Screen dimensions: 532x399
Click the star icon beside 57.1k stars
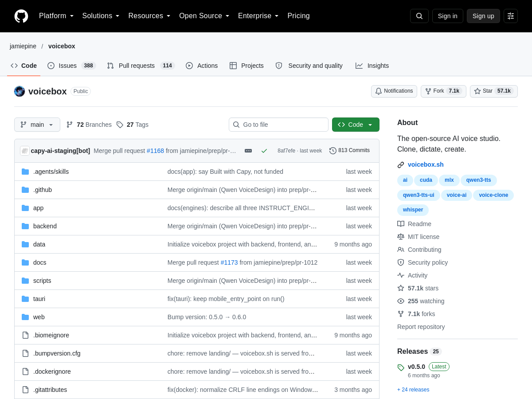[x=401, y=288]
